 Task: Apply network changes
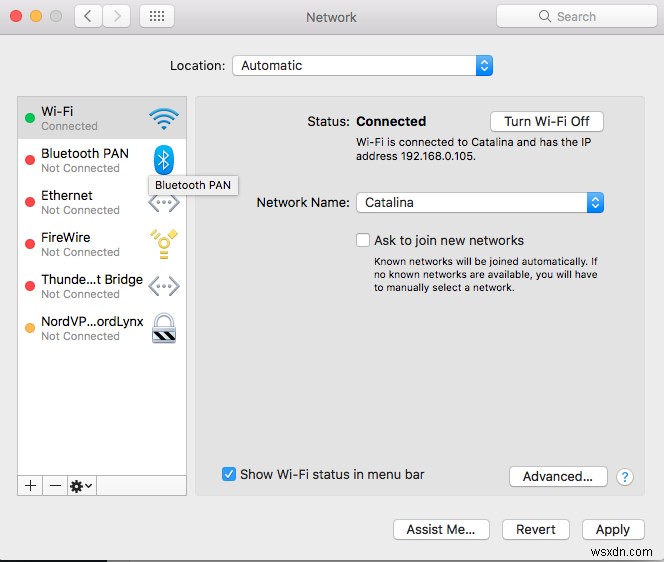[613, 529]
